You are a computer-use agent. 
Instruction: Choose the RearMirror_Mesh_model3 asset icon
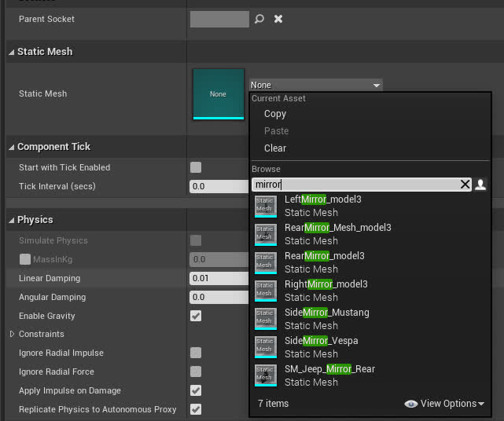(266, 234)
